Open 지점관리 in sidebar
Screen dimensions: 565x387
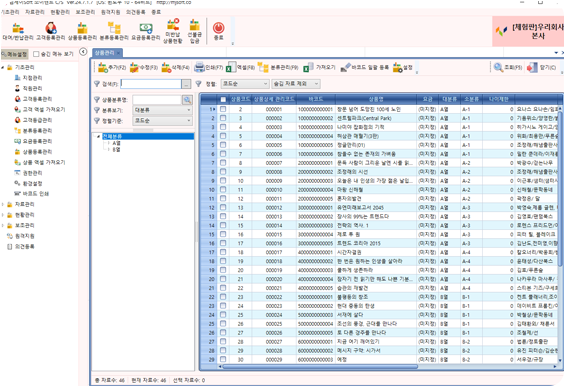(28, 78)
